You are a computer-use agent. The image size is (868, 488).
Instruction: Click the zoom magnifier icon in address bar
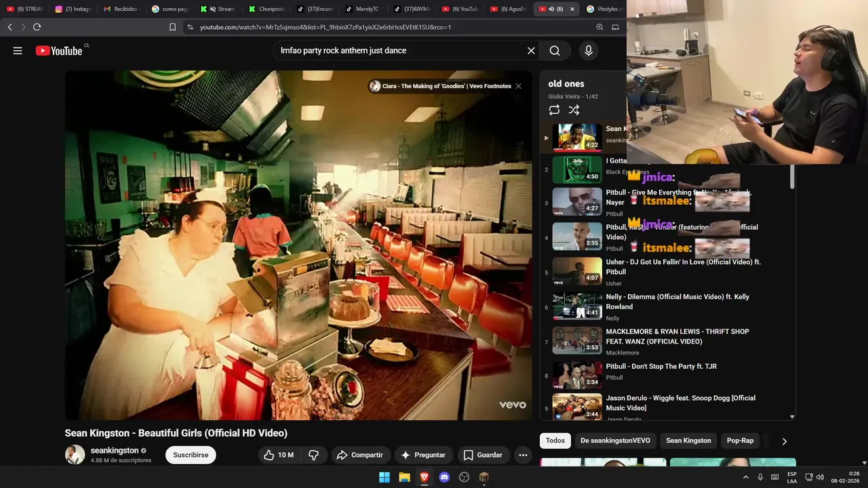coord(599,27)
